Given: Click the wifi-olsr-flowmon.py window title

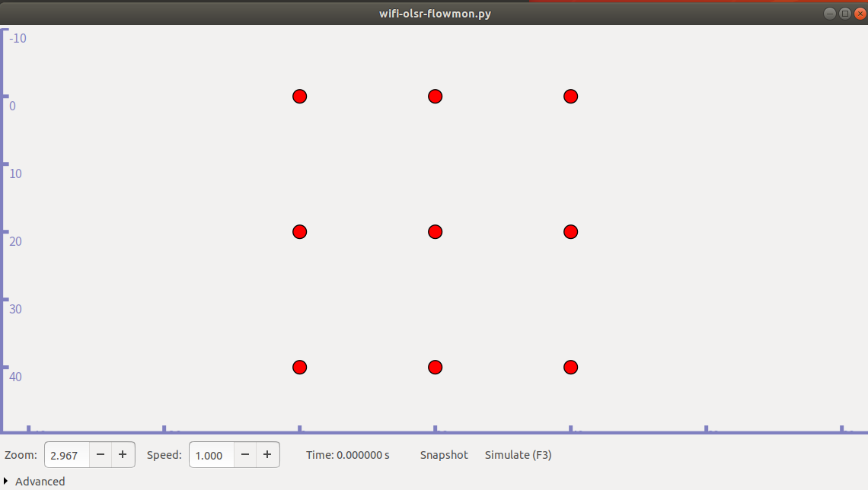Looking at the screenshot, I should (x=435, y=13).
